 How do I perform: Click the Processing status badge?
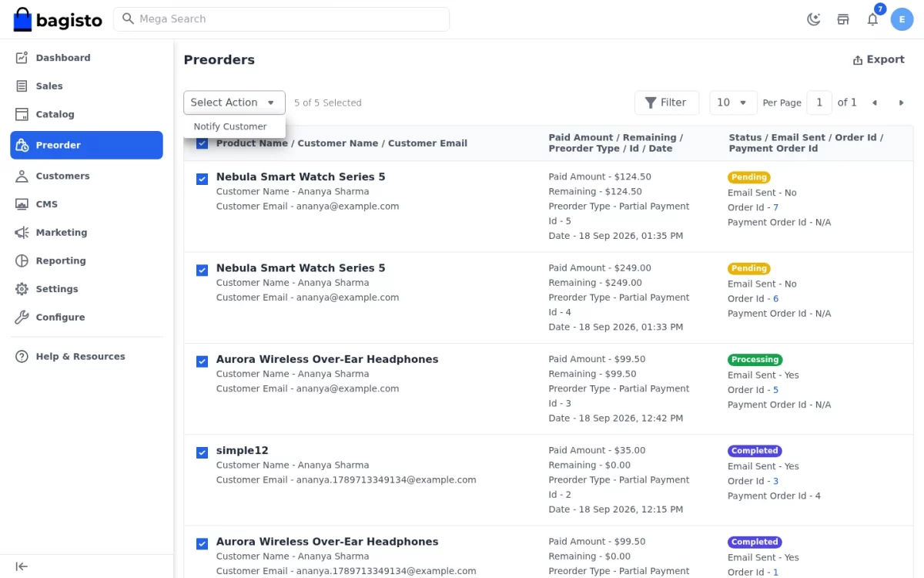coord(755,360)
